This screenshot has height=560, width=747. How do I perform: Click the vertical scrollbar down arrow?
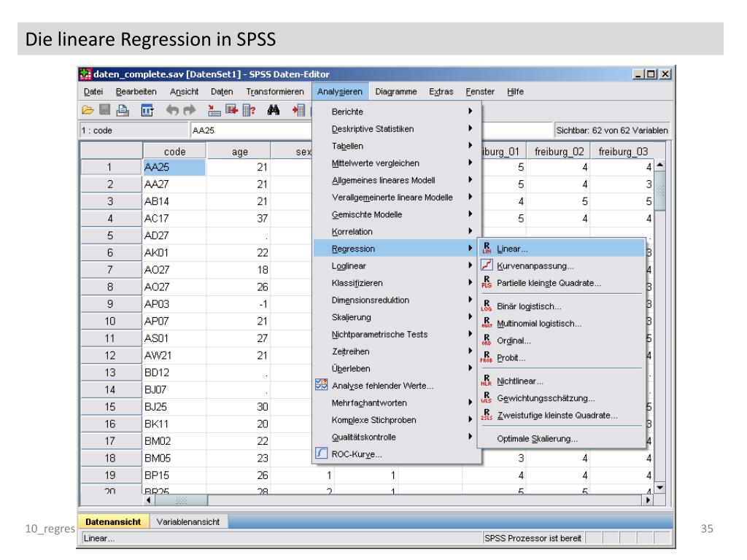[659, 488]
